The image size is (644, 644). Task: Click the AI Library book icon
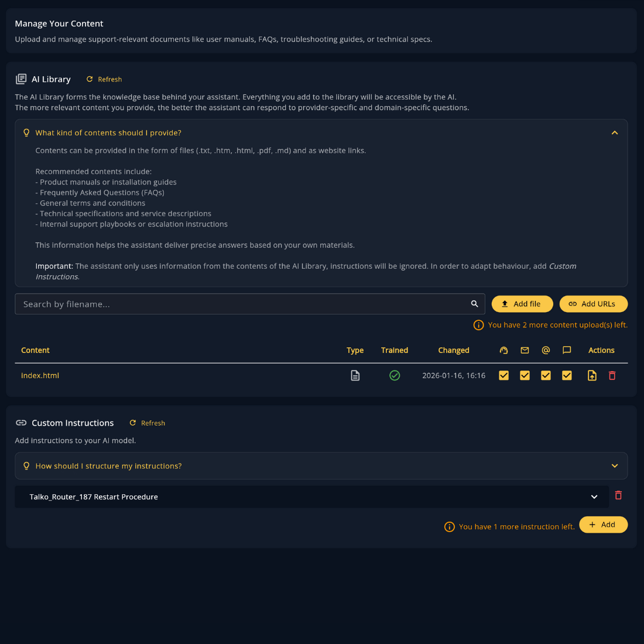coord(21,79)
